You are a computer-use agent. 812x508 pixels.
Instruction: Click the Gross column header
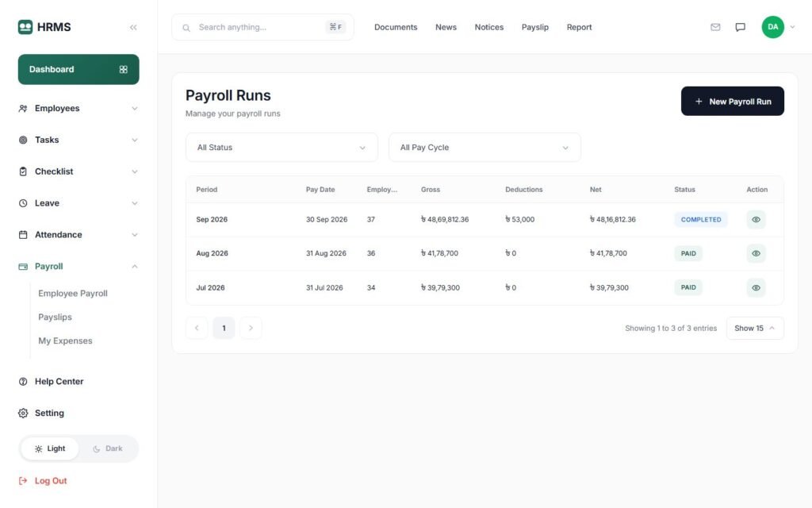[431, 190]
